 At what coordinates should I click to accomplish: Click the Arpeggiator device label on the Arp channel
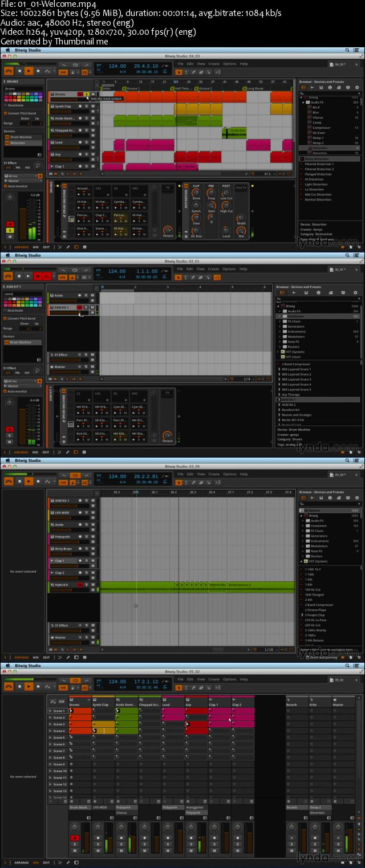(x=196, y=807)
